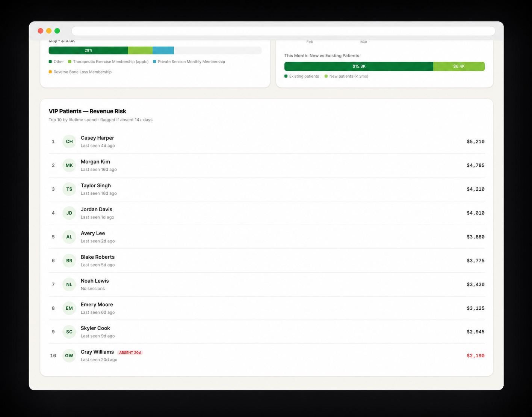
Task: Click Skyler Cook's $2,945 amount
Action: pos(475,332)
